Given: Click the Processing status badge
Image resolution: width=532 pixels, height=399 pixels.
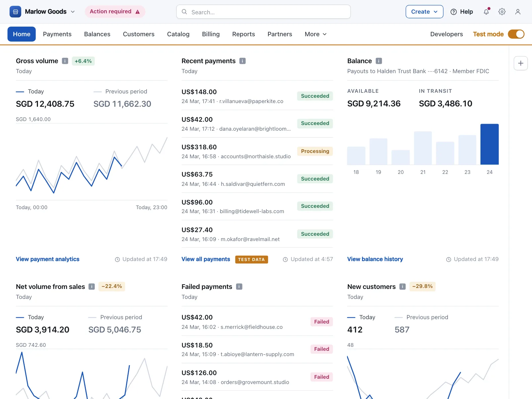Looking at the screenshot, I should pyautogui.click(x=315, y=151).
